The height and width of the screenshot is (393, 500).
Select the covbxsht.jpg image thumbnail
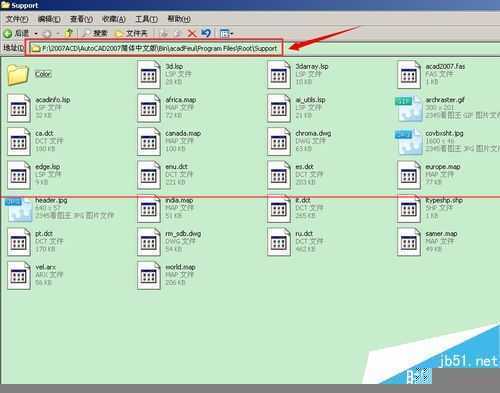[x=409, y=142]
